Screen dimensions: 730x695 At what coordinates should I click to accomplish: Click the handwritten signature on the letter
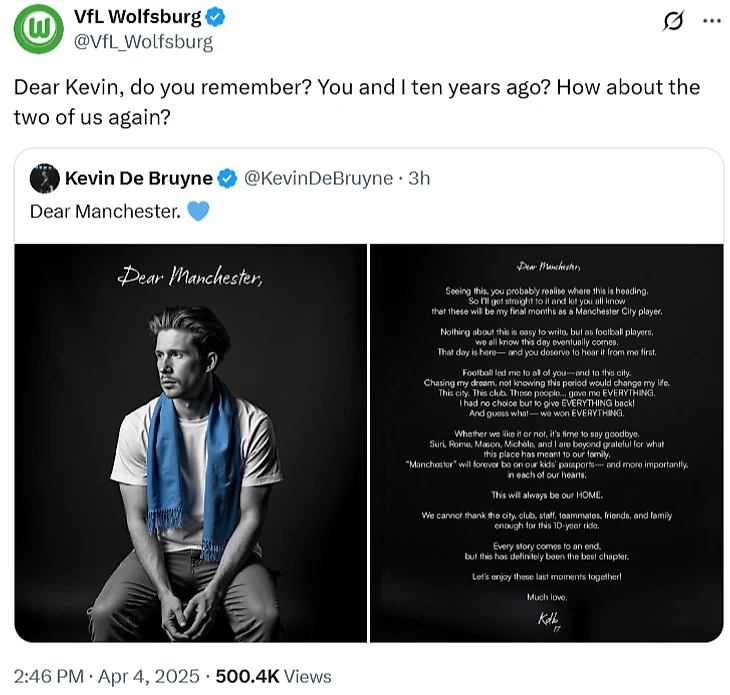(547, 618)
